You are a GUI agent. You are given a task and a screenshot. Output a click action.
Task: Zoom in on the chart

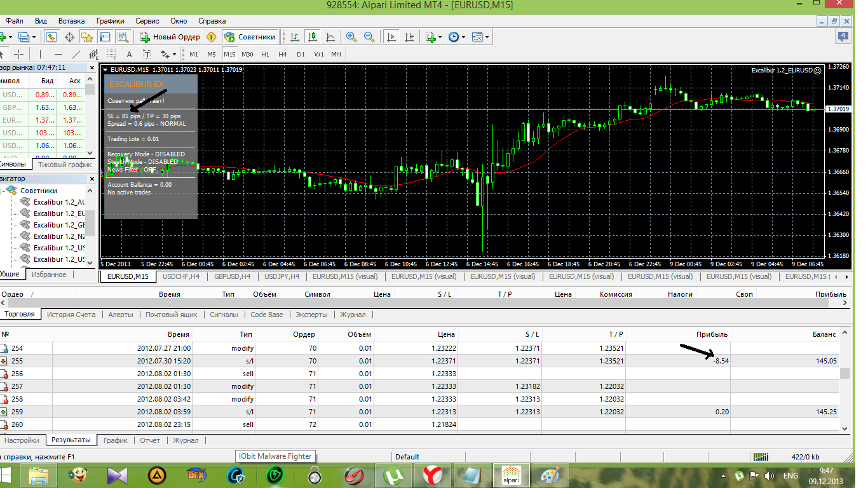[351, 37]
